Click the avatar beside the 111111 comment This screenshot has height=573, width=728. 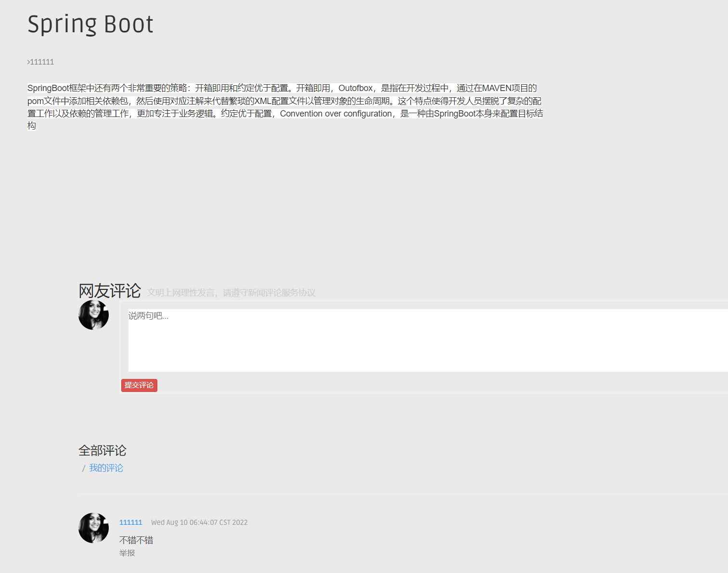(93, 527)
